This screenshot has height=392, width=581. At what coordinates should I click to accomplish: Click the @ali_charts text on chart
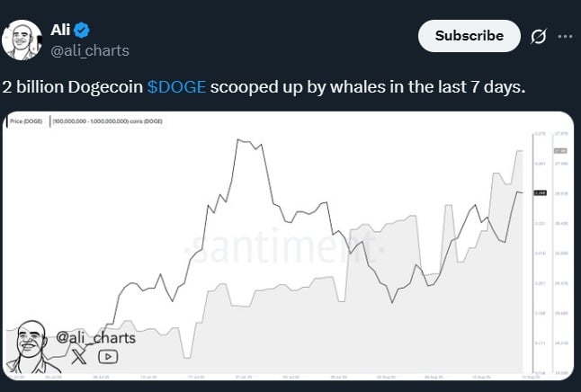click(95, 337)
